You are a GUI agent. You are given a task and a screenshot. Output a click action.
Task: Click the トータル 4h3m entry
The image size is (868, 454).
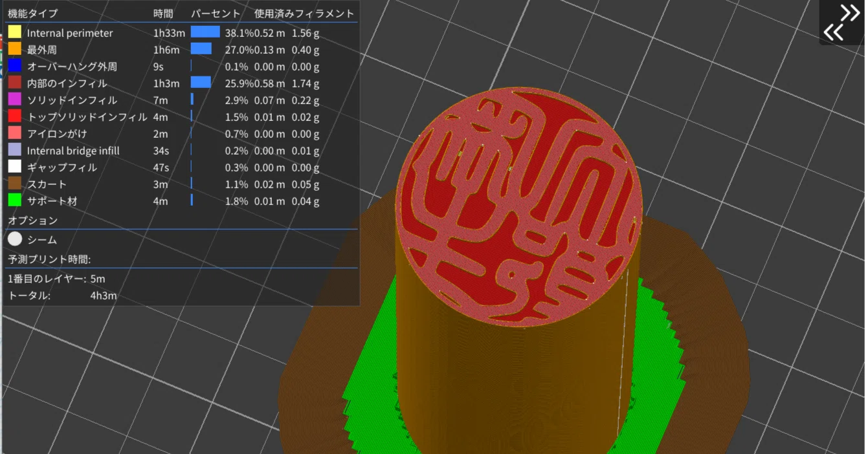63,296
